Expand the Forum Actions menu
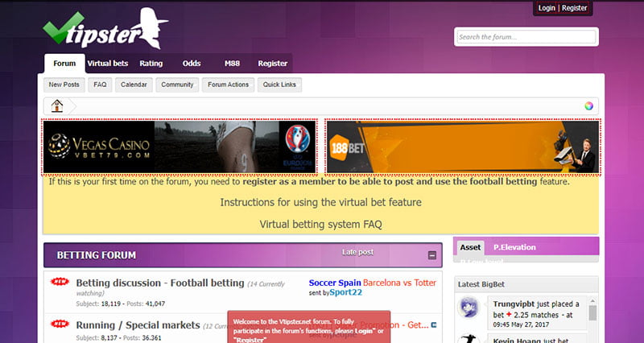Screen dimensions: 644x343 point(228,85)
